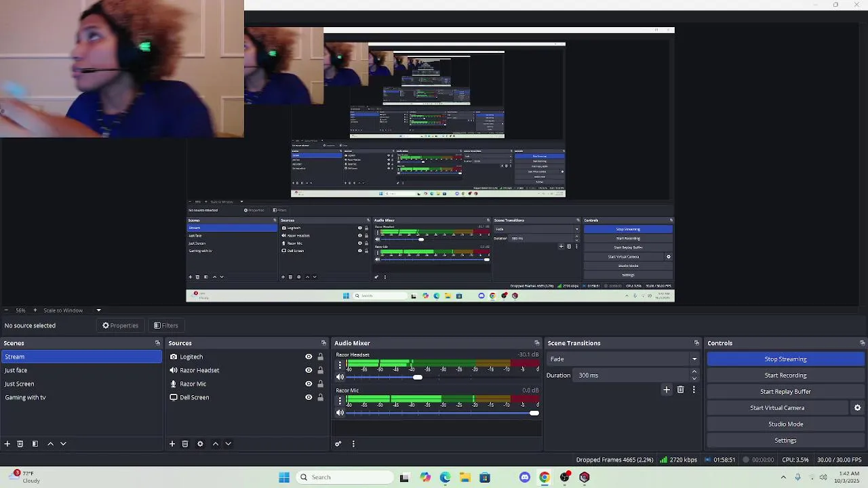868x488 pixels.
Task: Enable Studio Mode
Action: pos(785,424)
